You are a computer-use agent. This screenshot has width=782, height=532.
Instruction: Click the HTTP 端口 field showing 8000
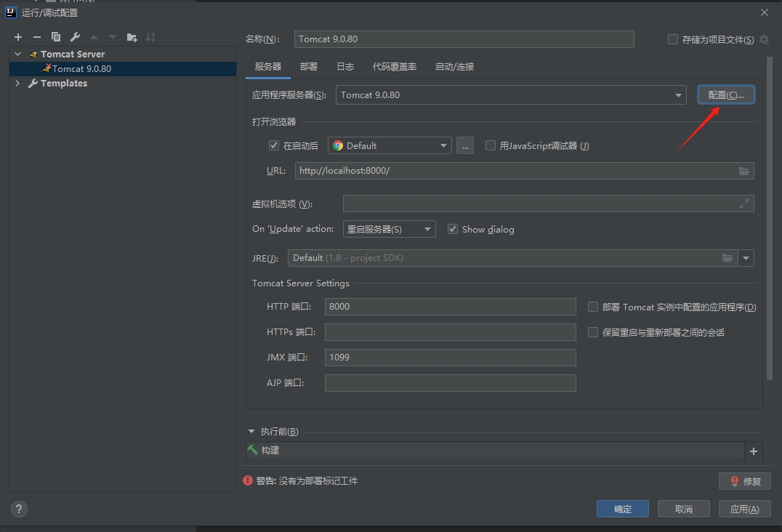tap(451, 307)
